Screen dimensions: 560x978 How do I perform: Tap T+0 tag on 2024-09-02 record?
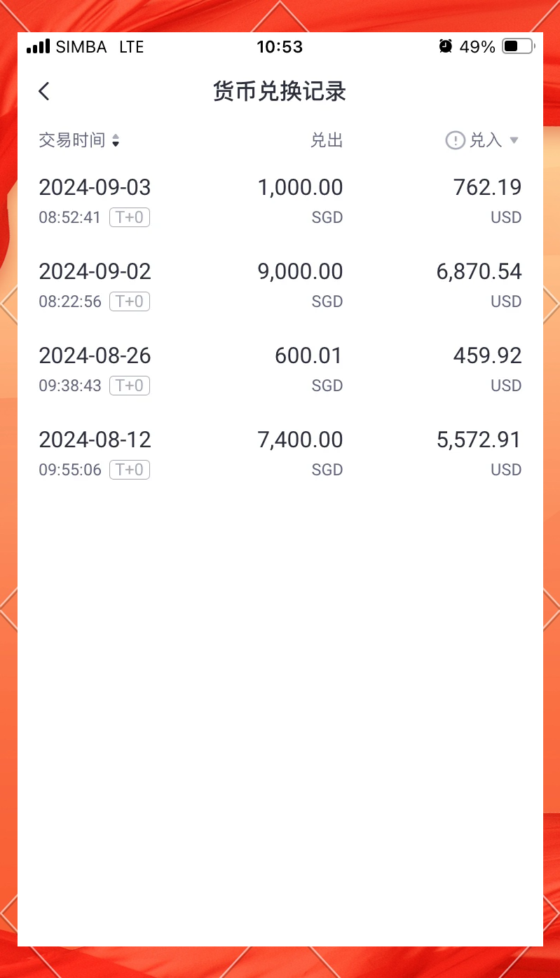130,301
